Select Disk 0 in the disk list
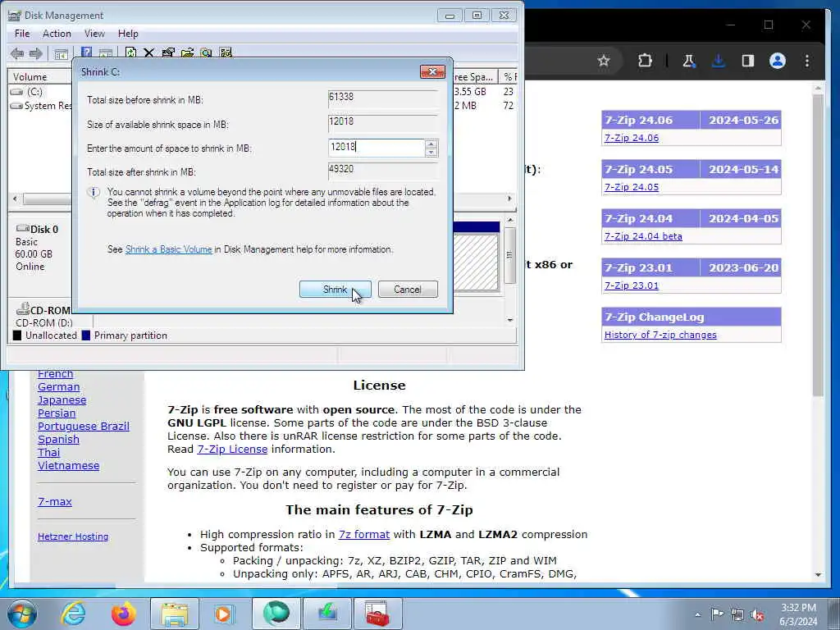 point(40,248)
